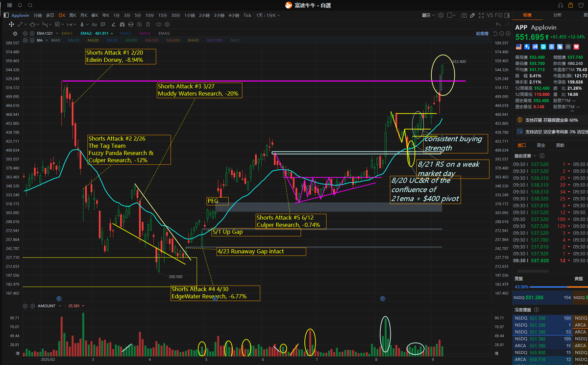Viewport: 588px width, 365px height.
Task: Enter fullscreen chart mode
Action: pos(481,15)
